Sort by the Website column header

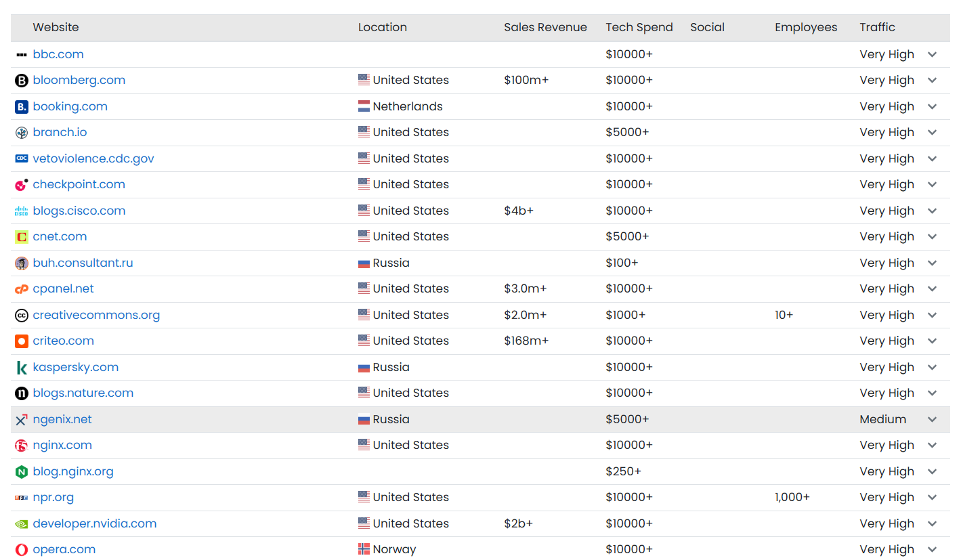click(x=56, y=27)
